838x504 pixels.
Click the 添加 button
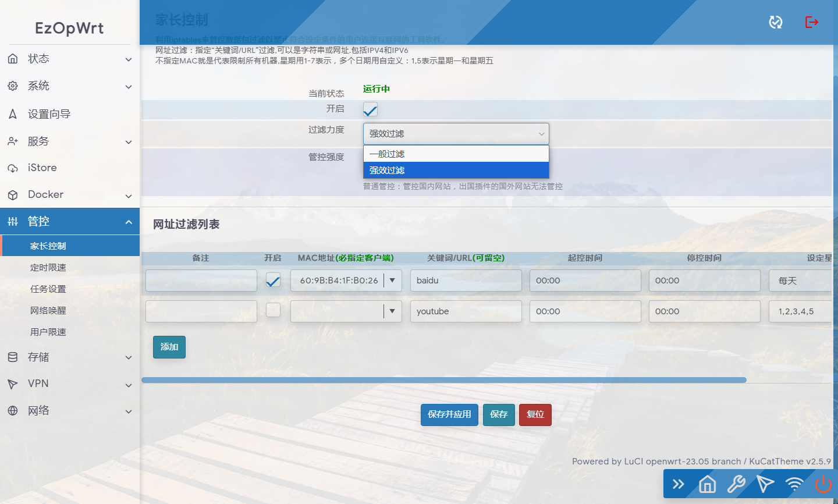(x=169, y=347)
